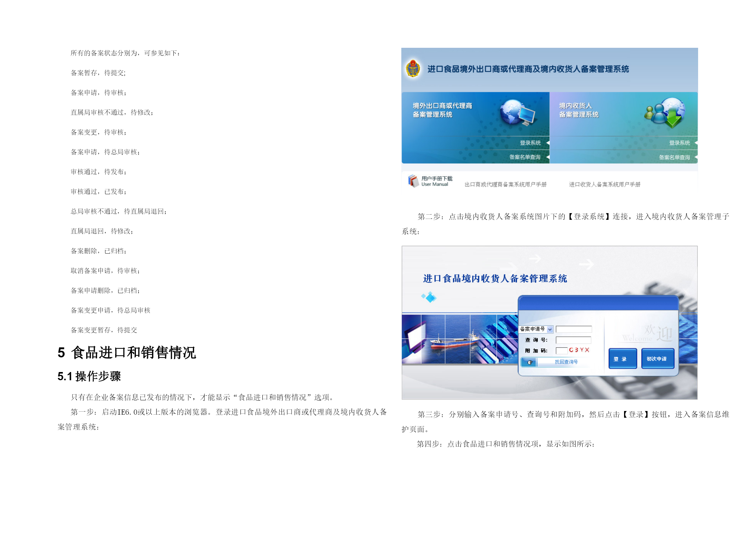Click the hand pointer icon beside 找回查询号
Viewport: 756px width, 534px height.
(x=530, y=362)
